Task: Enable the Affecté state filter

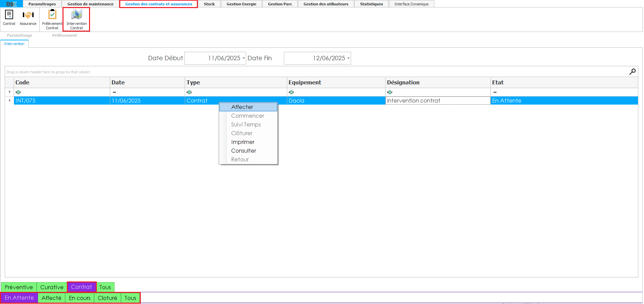Action: (51, 298)
